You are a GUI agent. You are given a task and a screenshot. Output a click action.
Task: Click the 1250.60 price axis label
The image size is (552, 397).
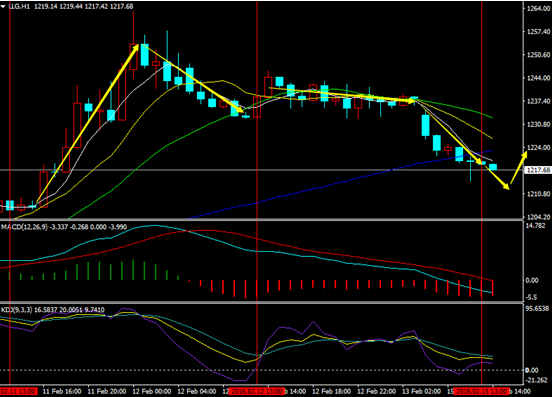(539, 55)
